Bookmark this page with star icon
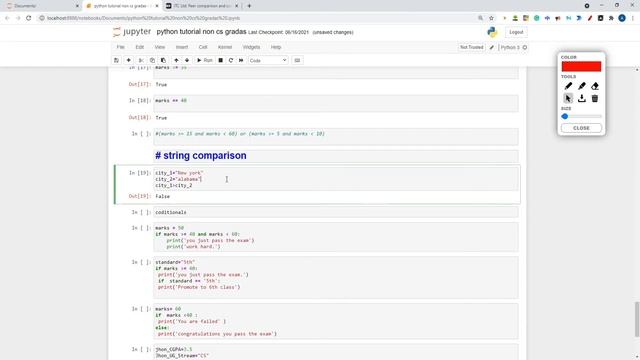The image size is (640, 360). point(491,18)
